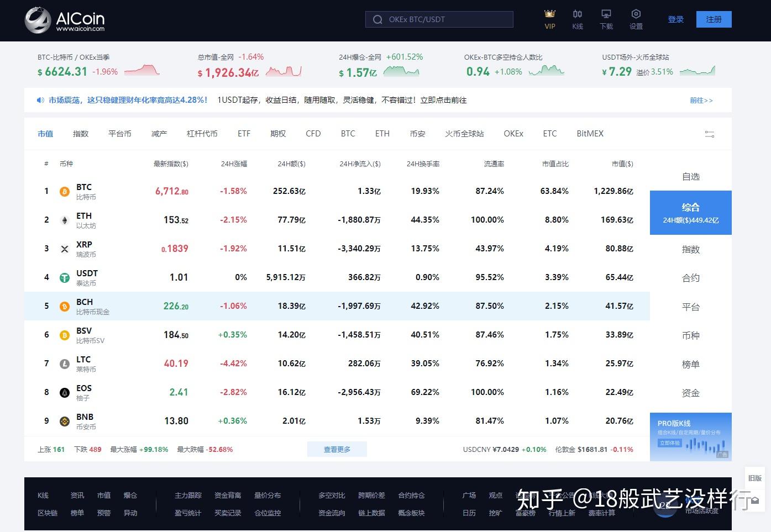Open 量价分布 footer link

[268, 496]
